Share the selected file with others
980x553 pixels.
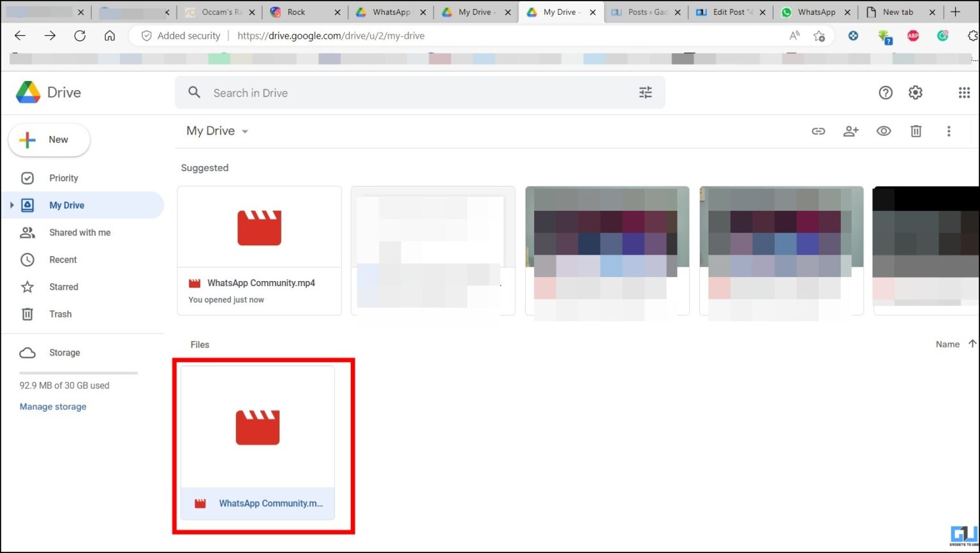pyautogui.click(x=851, y=131)
